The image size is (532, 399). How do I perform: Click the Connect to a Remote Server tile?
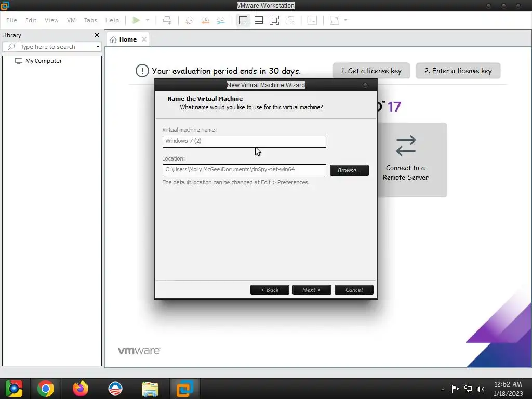pos(411,160)
